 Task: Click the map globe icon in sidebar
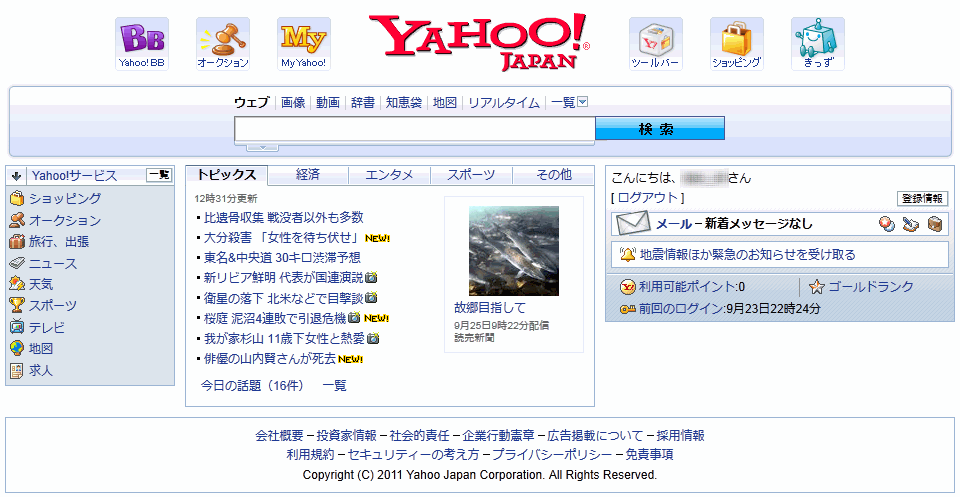click(17, 349)
